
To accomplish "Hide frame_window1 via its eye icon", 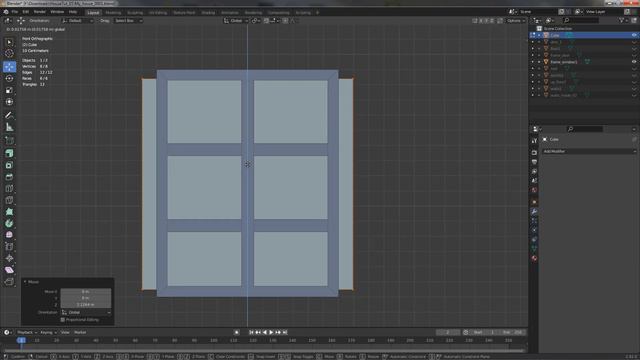I will tap(634, 62).
